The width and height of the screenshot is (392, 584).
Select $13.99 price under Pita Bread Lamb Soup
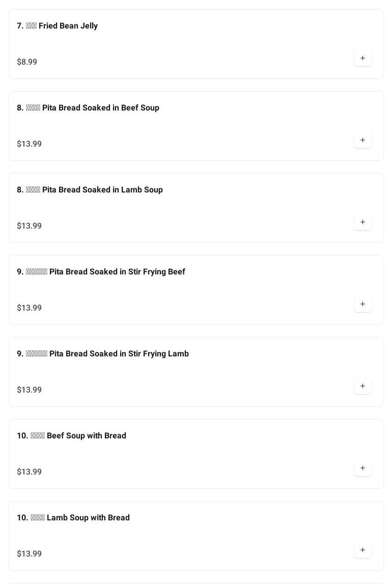[30, 226]
